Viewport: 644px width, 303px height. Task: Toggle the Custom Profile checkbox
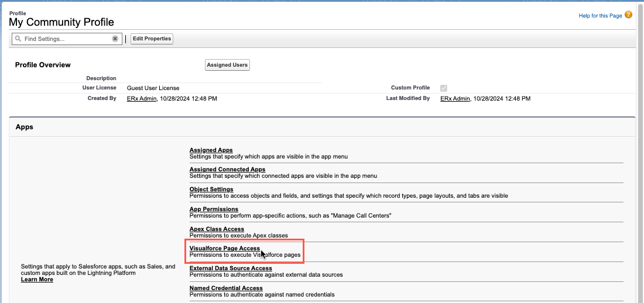click(x=444, y=88)
